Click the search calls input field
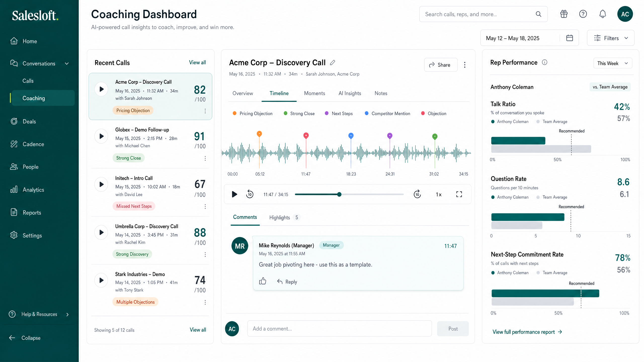This screenshot has width=644, height=362. coord(483,14)
